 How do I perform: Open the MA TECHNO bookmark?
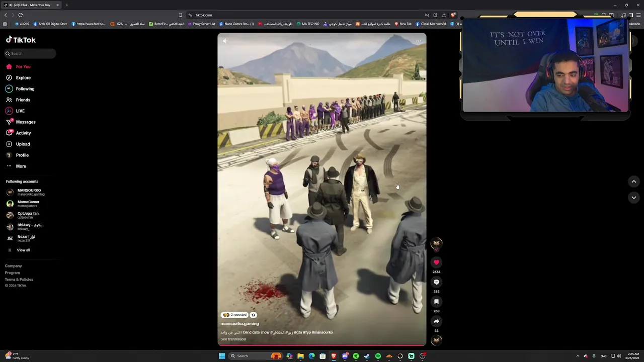(308, 24)
